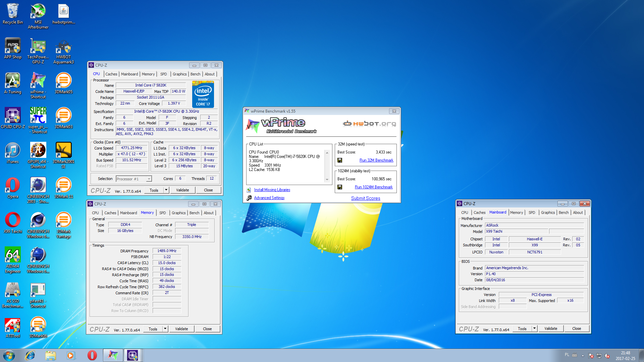Open Graphics tab in Memory CPU-Z window
Screen dimensions: 644x362
click(179, 213)
